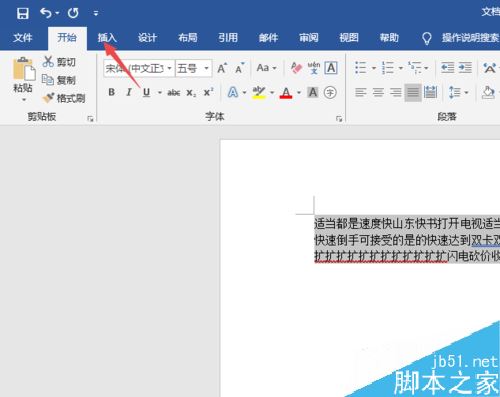500x397 pixels.
Task: Apply yellow text highlight color
Action: pyautogui.click(x=259, y=92)
